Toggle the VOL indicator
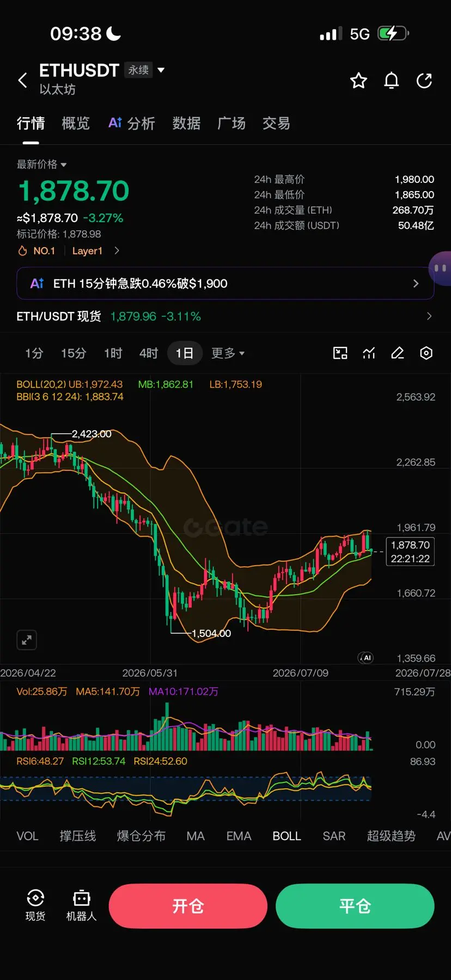Viewport: 451px width, 980px height. pyautogui.click(x=27, y=836)
